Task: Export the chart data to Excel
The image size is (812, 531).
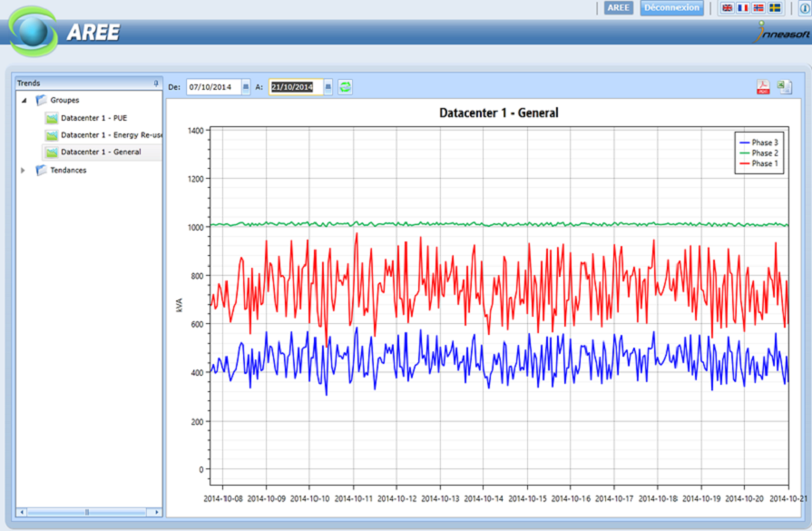Action: 785,86
